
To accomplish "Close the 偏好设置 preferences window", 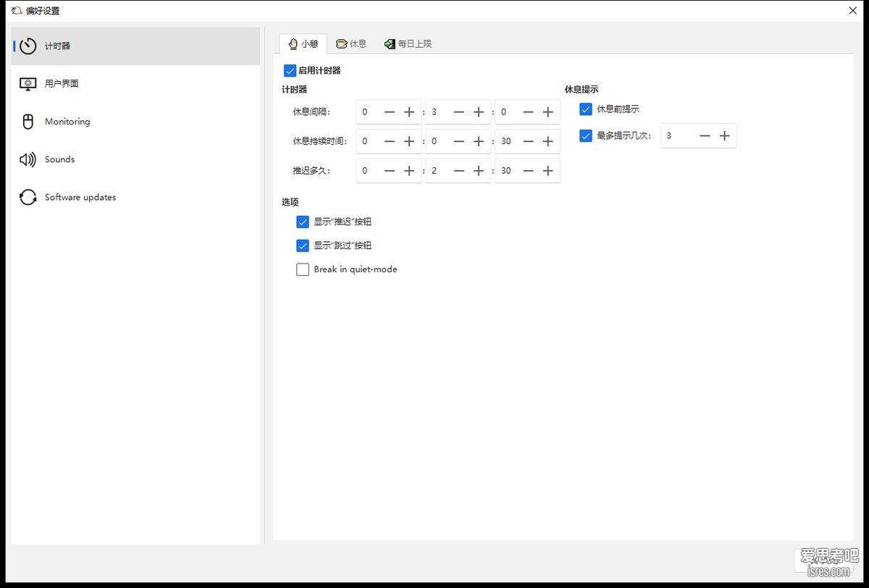I will click(853, 10).
